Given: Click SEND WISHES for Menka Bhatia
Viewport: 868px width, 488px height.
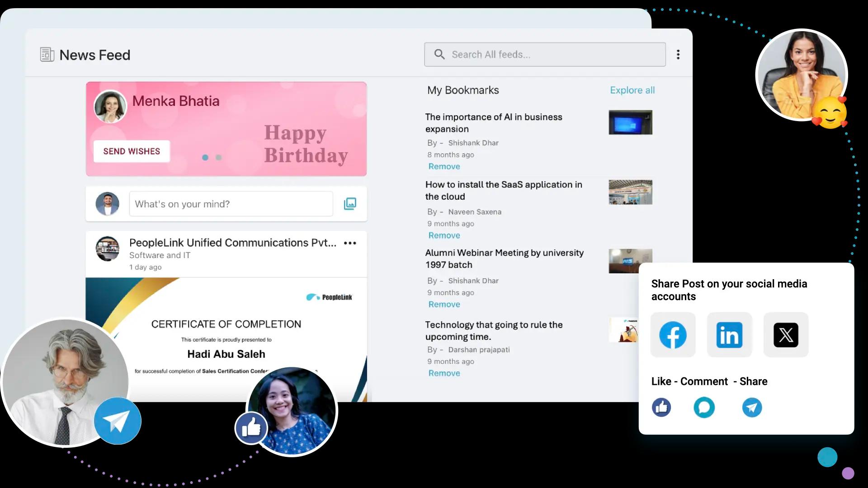Looking at the screenshot, I should tap(132, 151).
